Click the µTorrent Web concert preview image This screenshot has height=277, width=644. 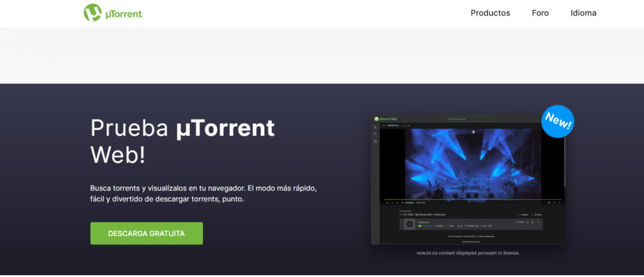(468, 180)
